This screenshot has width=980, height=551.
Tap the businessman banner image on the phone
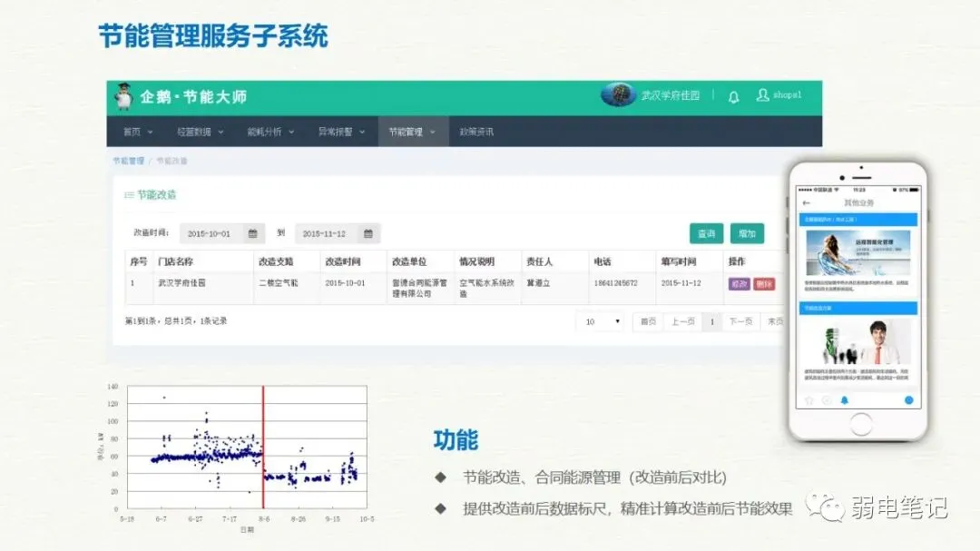pos(858,342)
